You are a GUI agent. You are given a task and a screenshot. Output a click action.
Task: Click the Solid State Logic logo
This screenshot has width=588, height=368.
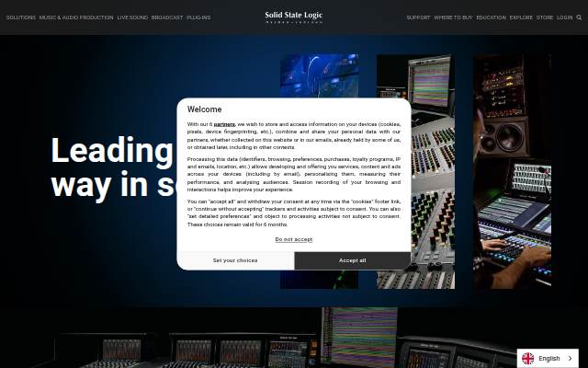[294, 17]
